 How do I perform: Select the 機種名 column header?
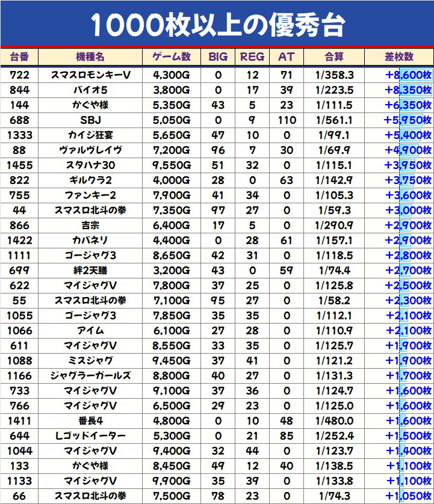(x=90, y=57)
